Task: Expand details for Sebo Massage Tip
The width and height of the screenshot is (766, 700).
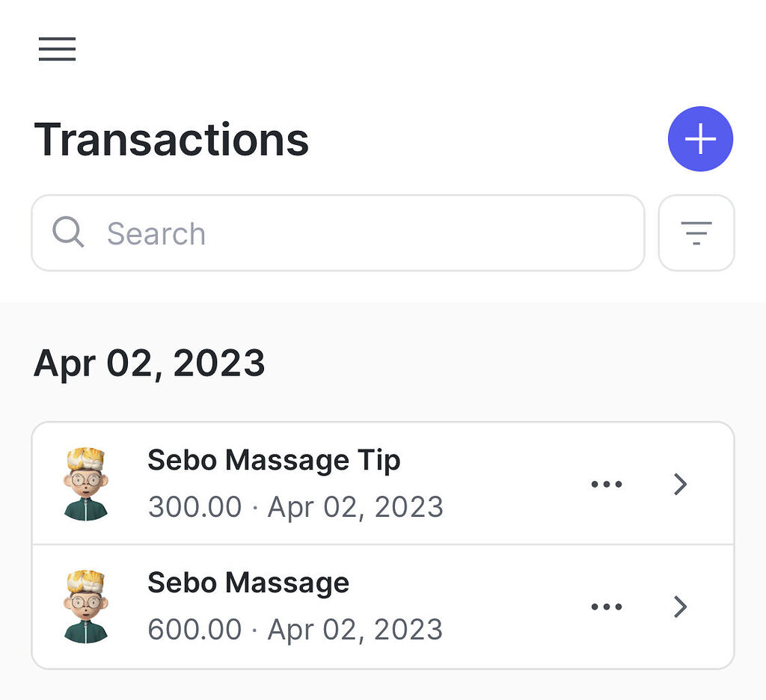Action: point(680,485)
